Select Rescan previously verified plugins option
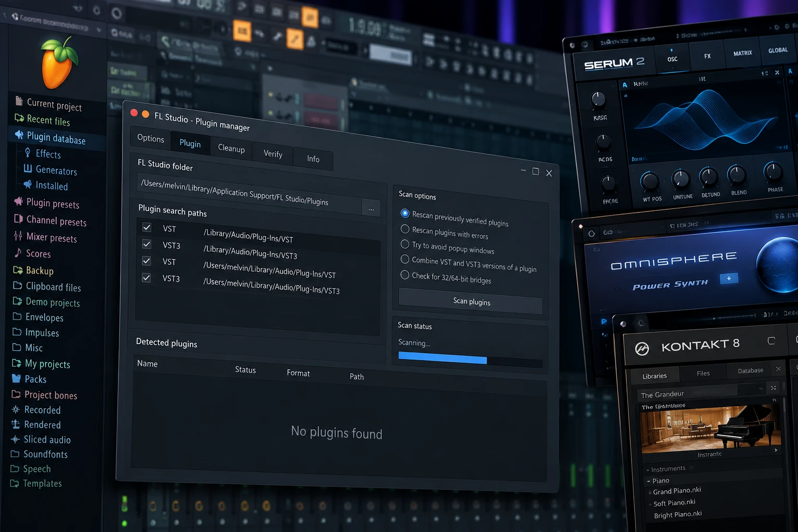 (x=405, y=213)
